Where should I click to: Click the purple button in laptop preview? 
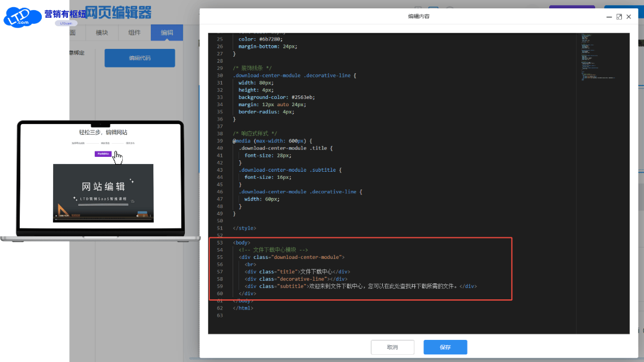[x=103, y=154]
